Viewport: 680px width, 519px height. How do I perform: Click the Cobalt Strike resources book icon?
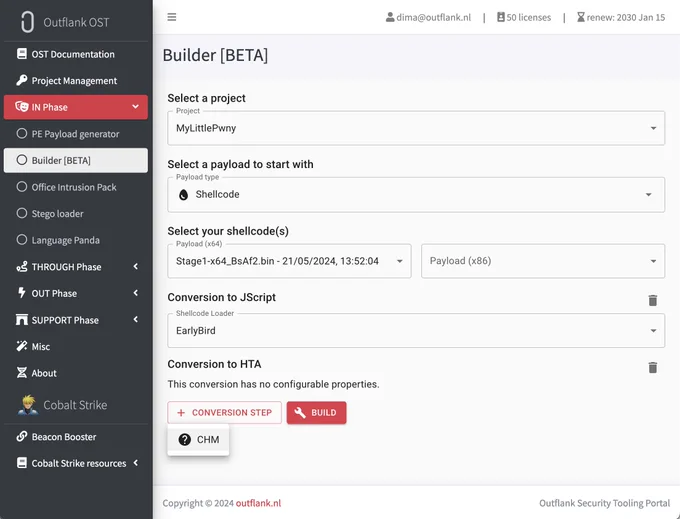(21, 463)
